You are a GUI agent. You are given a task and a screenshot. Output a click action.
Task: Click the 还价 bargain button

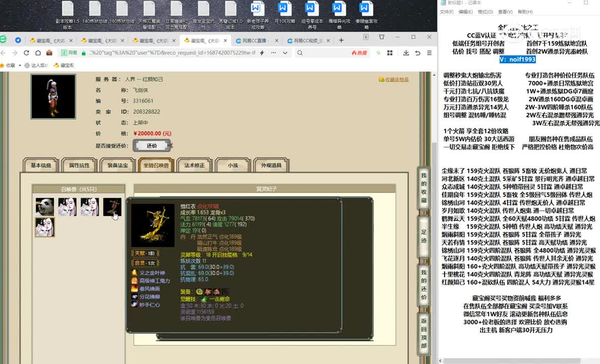click(x=152, y=146)
